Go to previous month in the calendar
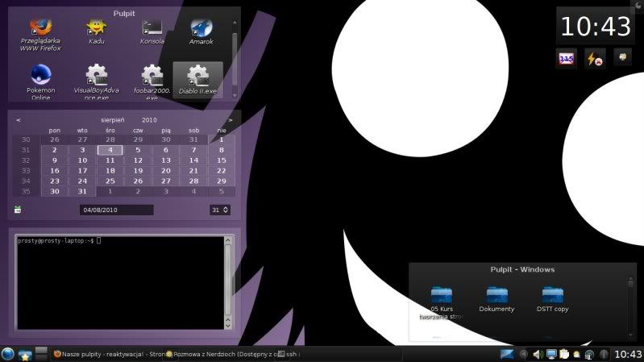Screen dimensions: 644x362 (x=19, y=120)
